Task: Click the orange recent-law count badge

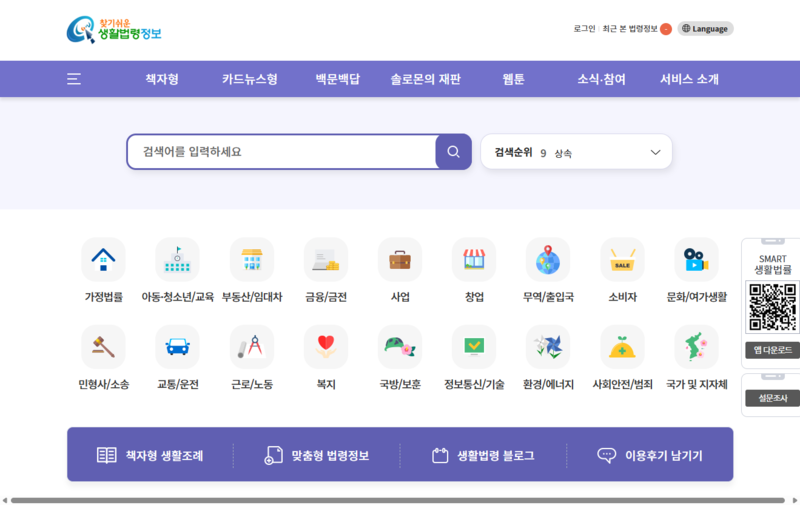Action: point(666,29)
